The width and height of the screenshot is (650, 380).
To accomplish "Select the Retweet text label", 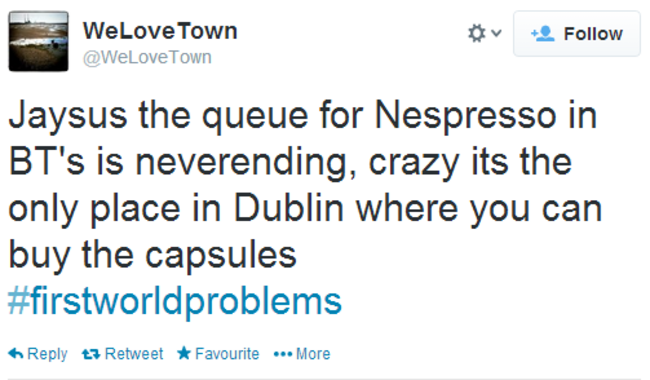I will pos(134,353).
